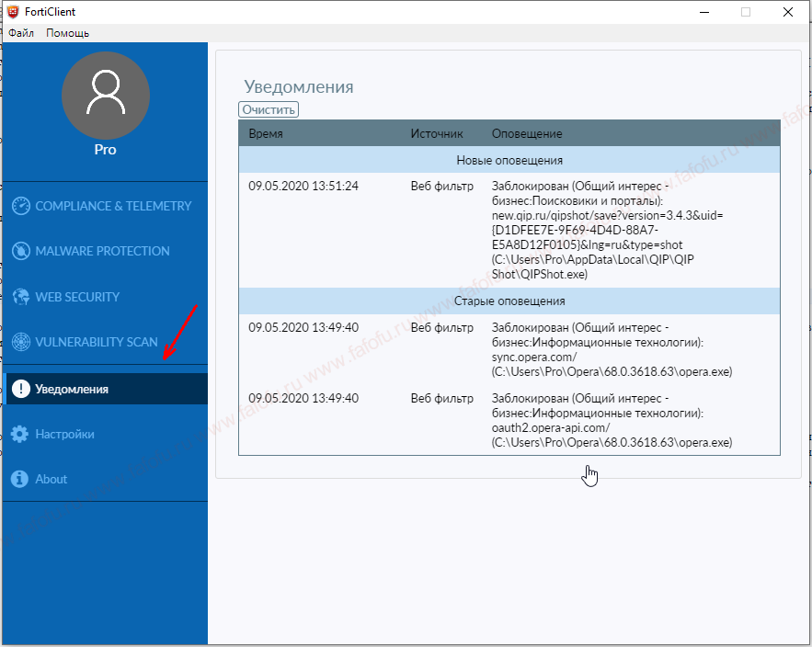This screenshot has height=647, width=812.
Task: Click the Уведомления page heading
Action: pyautogui.click(x=299, y=86)
